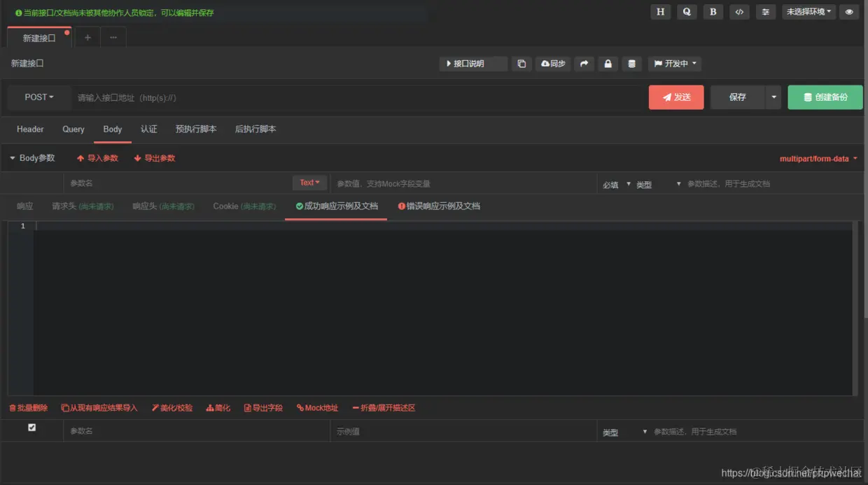Focus the 示例值 example value input

tap(463, 431)
